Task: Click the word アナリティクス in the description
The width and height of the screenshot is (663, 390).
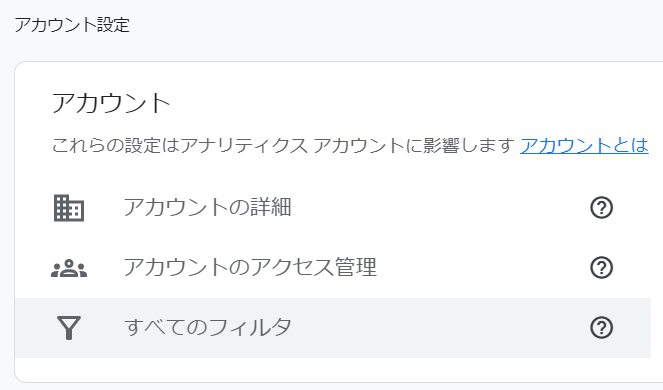Action: tap(244, 146)
